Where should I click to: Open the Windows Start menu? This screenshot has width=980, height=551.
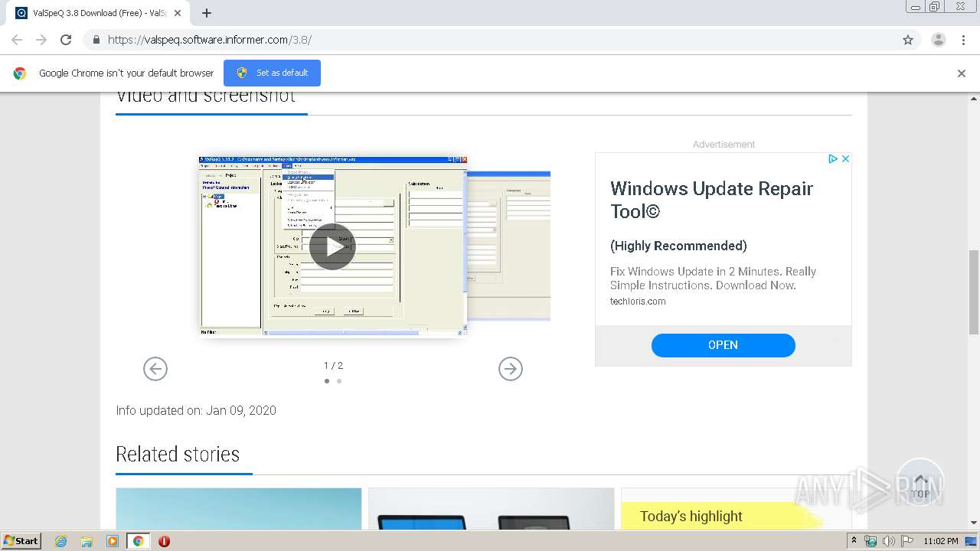[21, 540]
